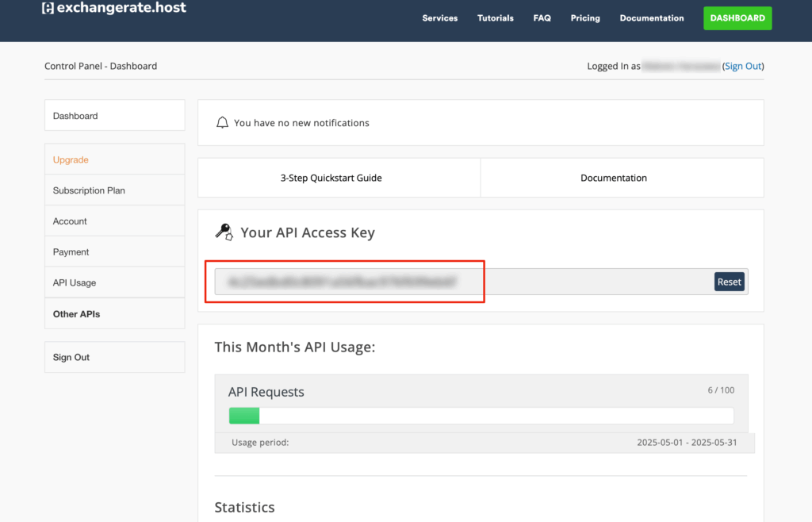812x522 pixels.
Task: Click the notification bell icon
Action: (x=223, y=123)
